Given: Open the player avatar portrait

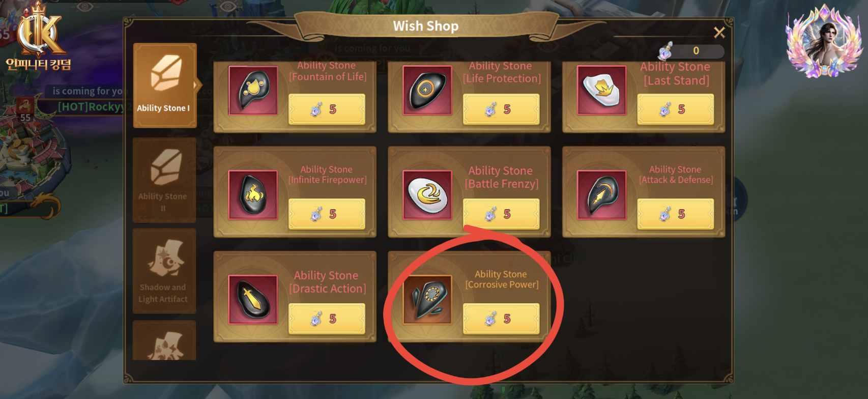Looking at the screenshot, I should pyautogui.click(x=824, y=42).
